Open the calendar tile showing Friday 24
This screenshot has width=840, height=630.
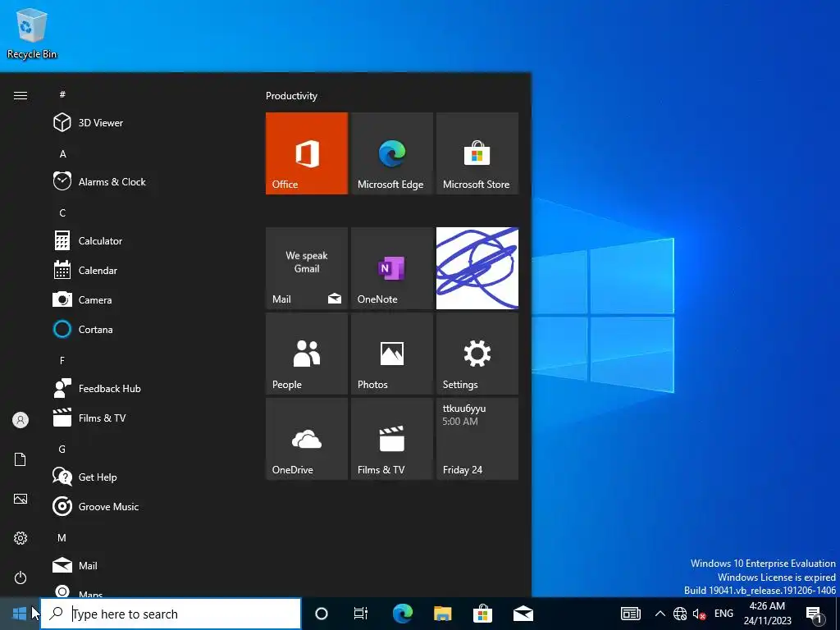click(x=477, y=439)
